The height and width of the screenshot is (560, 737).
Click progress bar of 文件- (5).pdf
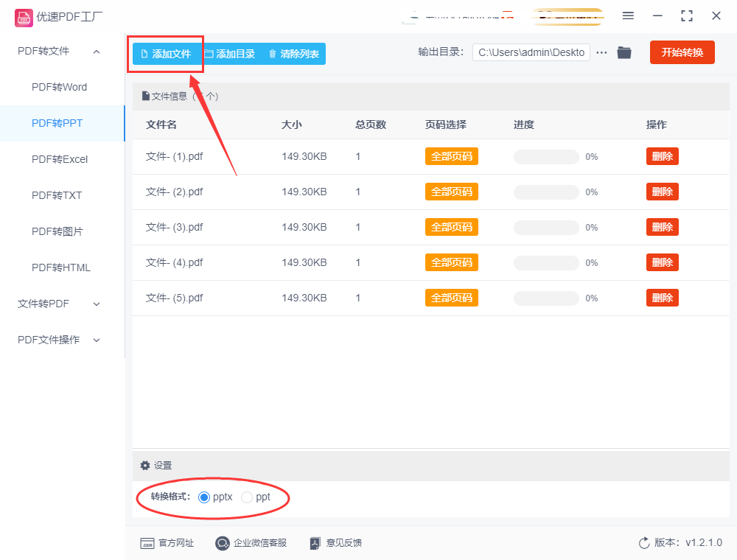click(x=546, y=298)
